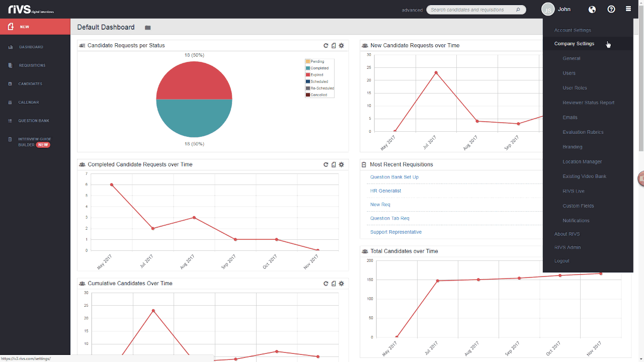
Task: Click About RIVS in the menu
Action: coord(567,234)
